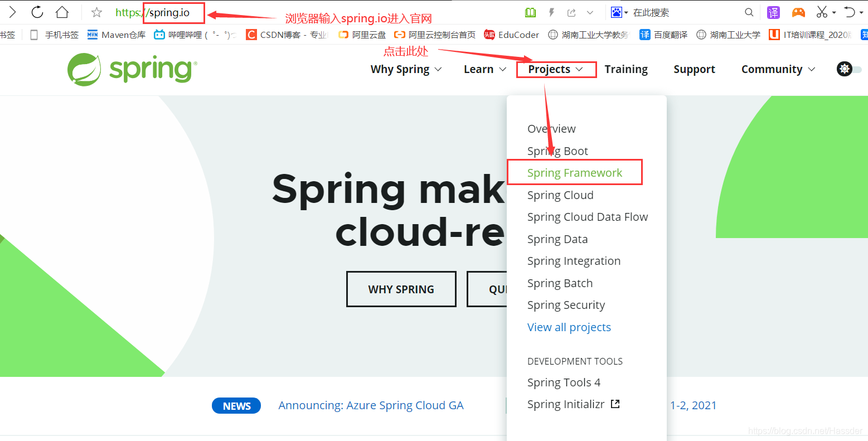The width and height of the screenshot is (868, 441).
Task: Collapse the Projects dropdown menu
Action: pos(556,69)
